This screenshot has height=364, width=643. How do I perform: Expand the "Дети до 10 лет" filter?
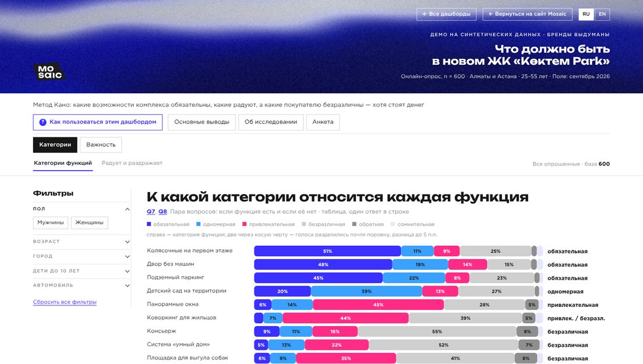point(81,271)
